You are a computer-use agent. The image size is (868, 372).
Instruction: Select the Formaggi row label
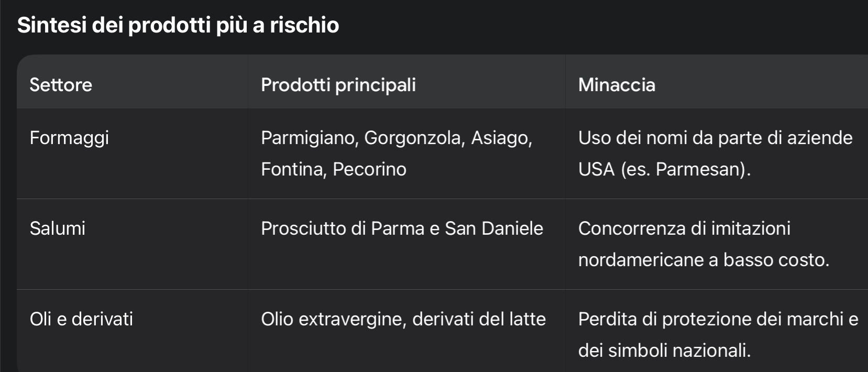(x=69, y=138)
